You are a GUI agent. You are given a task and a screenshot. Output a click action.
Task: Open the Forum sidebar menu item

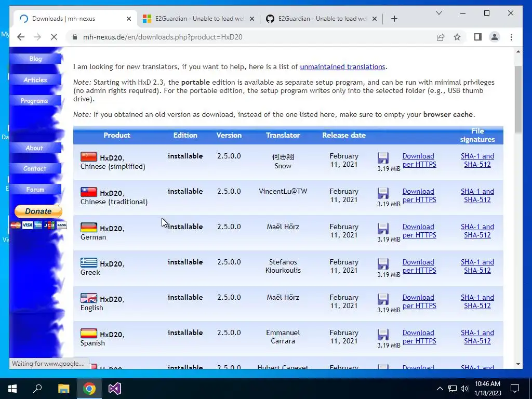(35, 190)
